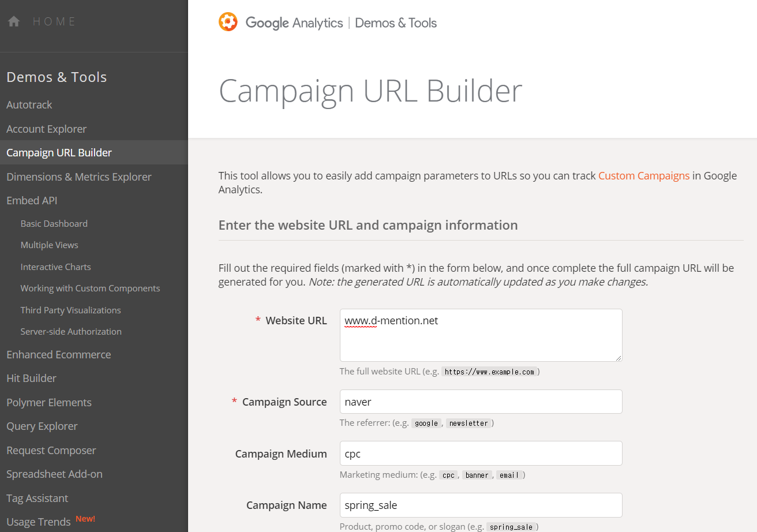Click the home icon in sidebar
The image size is (757, 532).
[x=14, y=22]
